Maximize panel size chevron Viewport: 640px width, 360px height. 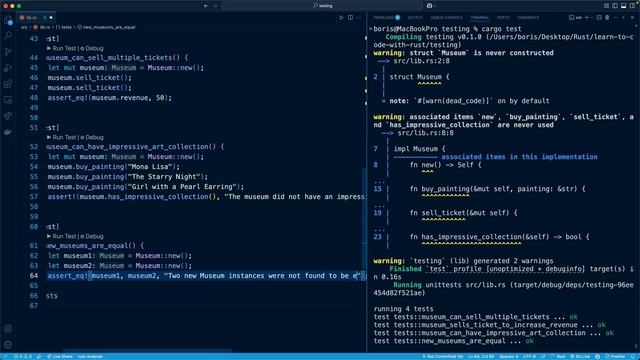coord(624,18)
